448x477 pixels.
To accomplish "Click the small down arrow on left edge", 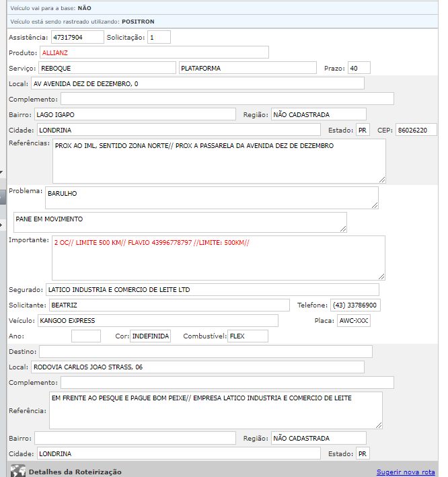I will point(2,173).
